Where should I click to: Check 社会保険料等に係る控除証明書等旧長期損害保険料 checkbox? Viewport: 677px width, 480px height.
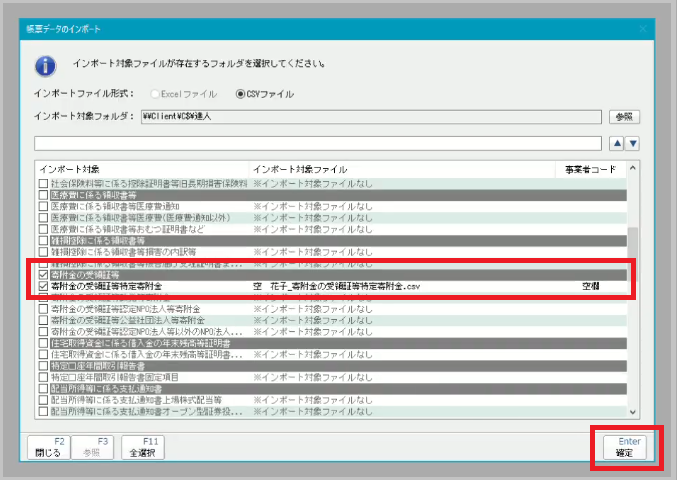click(x=43, y=183)
